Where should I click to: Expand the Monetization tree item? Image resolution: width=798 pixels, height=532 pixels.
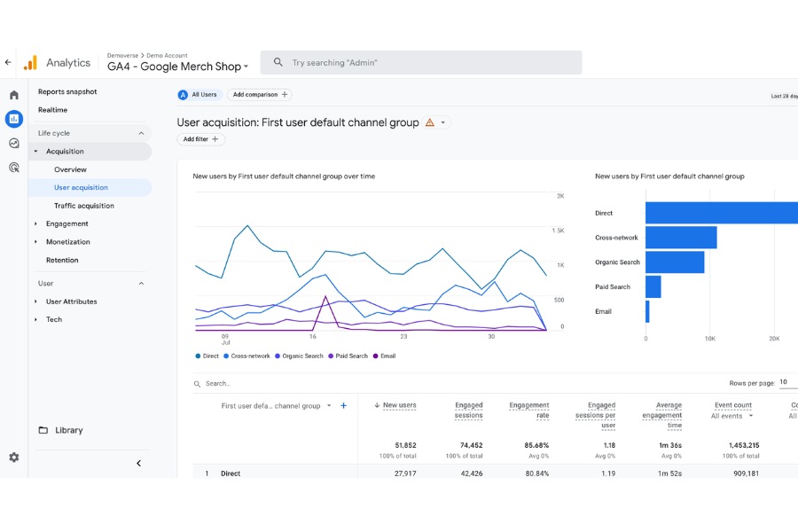(35, 242)
